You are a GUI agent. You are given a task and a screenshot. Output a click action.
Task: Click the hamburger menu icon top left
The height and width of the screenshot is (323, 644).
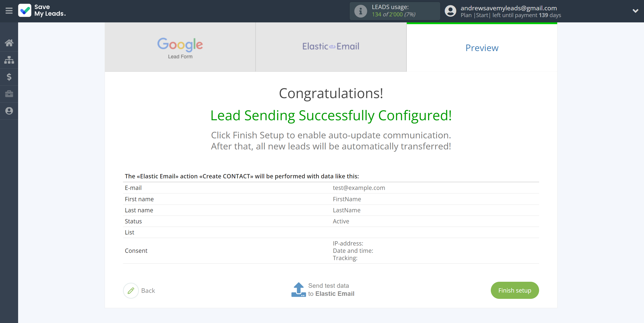(9, 10)
